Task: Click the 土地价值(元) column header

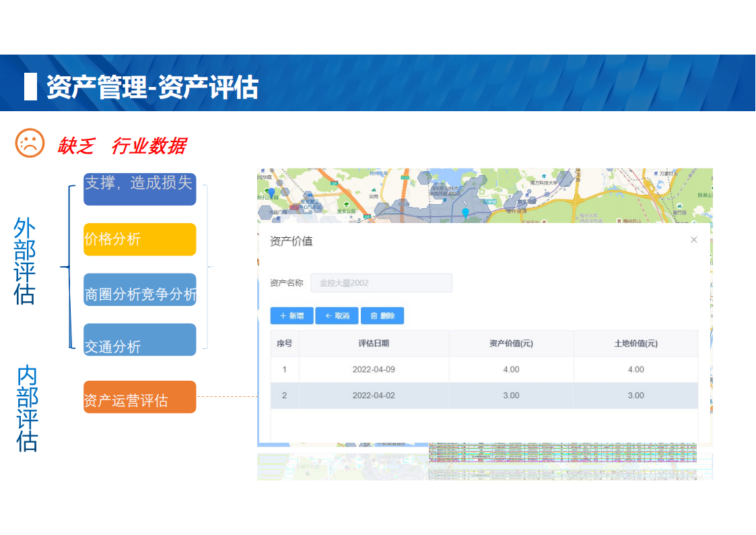Action: tap(635, 343)
